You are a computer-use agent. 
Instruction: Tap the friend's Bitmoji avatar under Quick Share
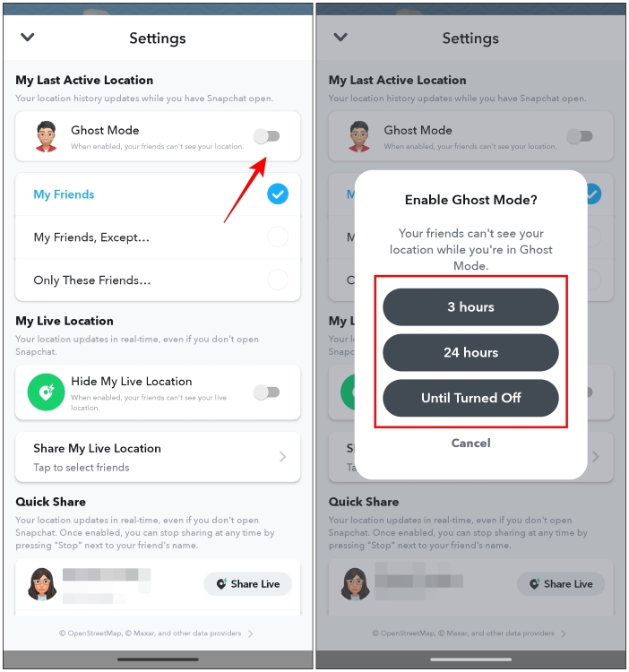point(42,583)
